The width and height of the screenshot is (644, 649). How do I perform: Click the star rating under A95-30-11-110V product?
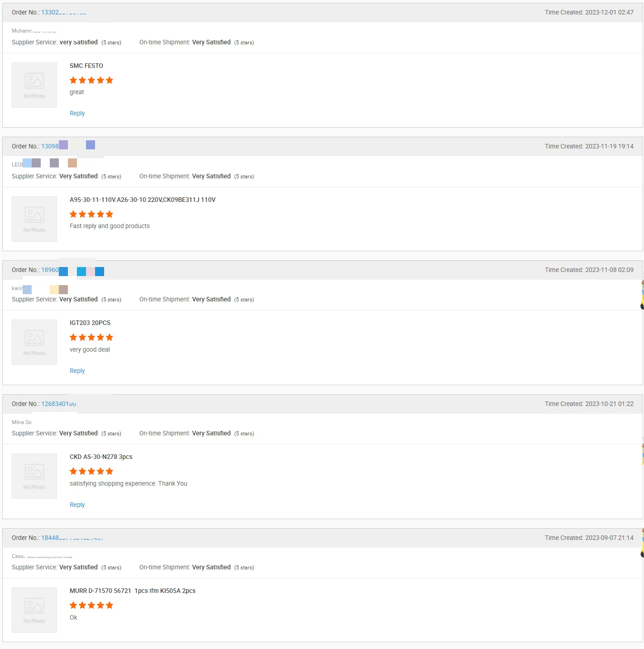coord(91,215)
